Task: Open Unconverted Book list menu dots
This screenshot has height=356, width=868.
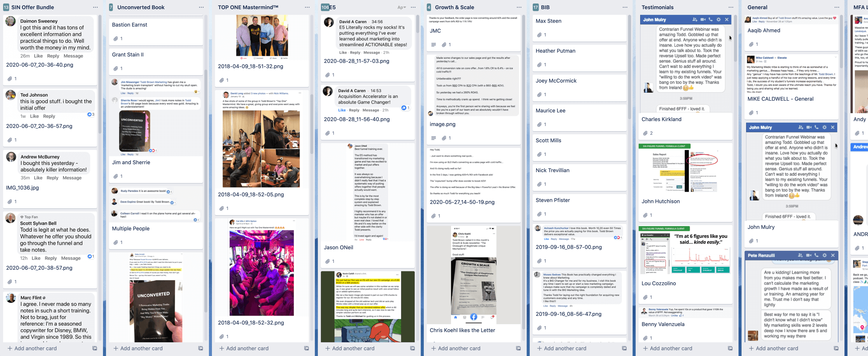Action: pos(201,7)
